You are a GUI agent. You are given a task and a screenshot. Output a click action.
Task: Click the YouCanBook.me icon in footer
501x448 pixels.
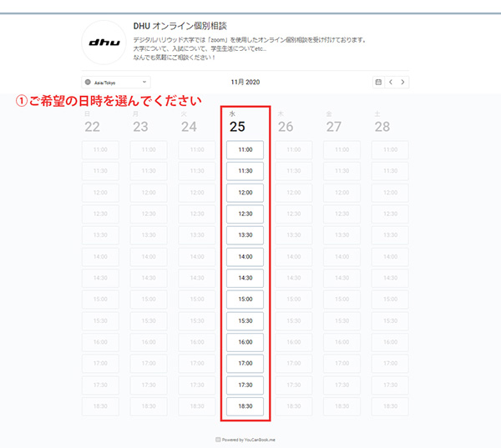click(x=218, y=440)
